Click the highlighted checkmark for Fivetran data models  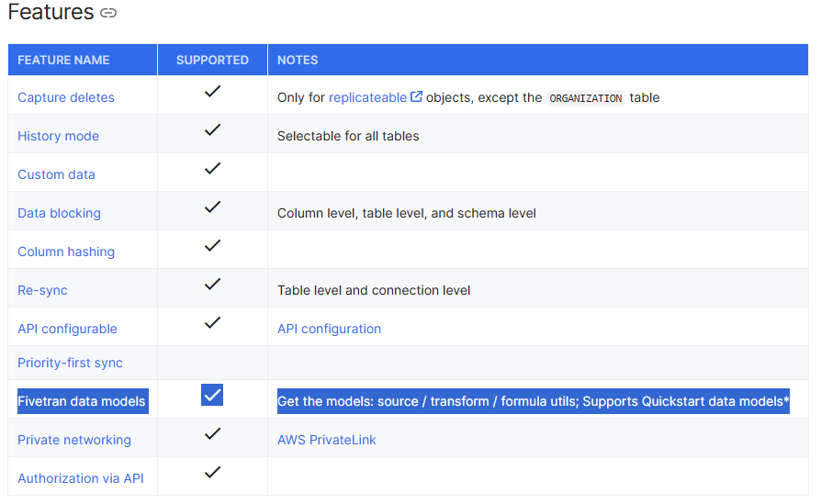click(x=212, y=396)
